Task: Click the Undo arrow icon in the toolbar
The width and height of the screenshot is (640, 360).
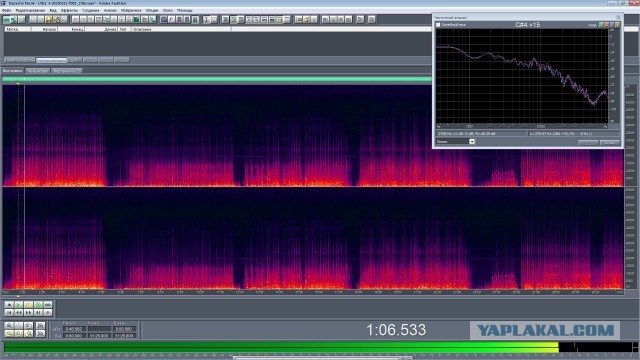Action: click(76, 19)
